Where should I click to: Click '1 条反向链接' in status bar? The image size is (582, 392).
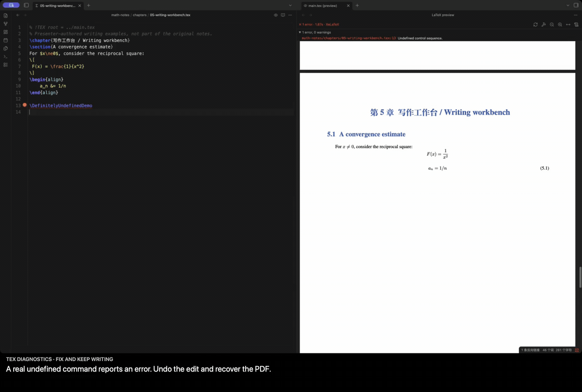(530, 350)
